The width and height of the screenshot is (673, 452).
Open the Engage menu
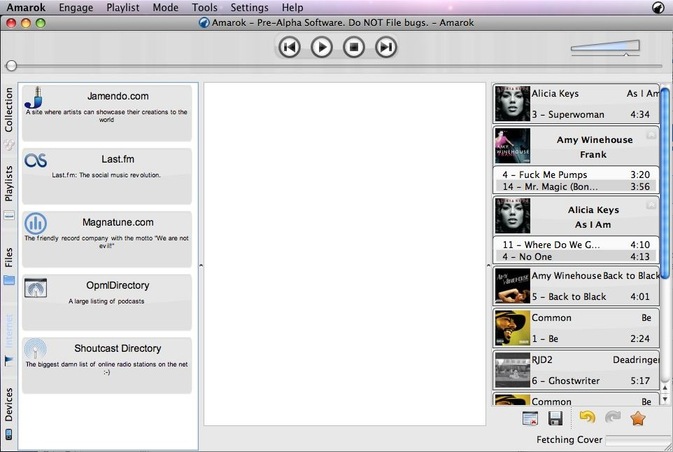(x=78, y=7)
